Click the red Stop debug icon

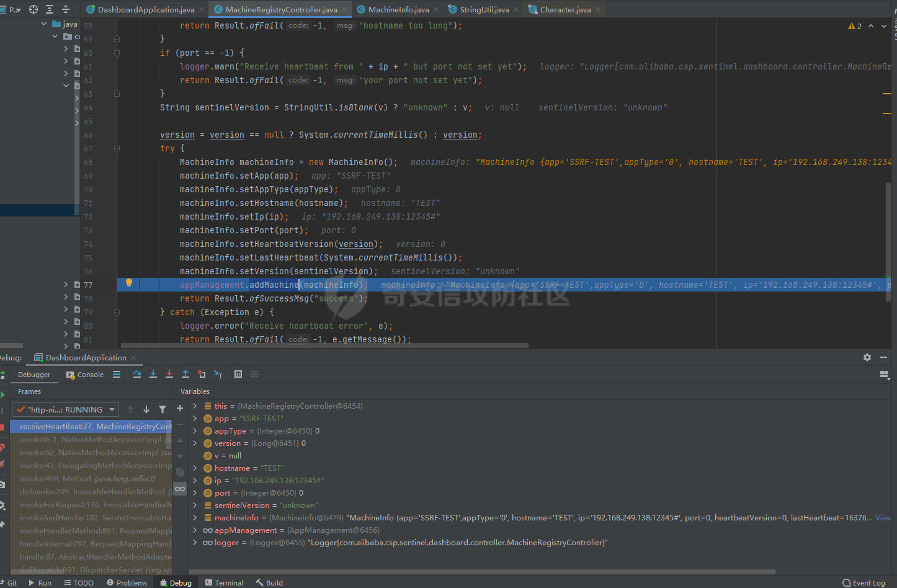point(2,427)
